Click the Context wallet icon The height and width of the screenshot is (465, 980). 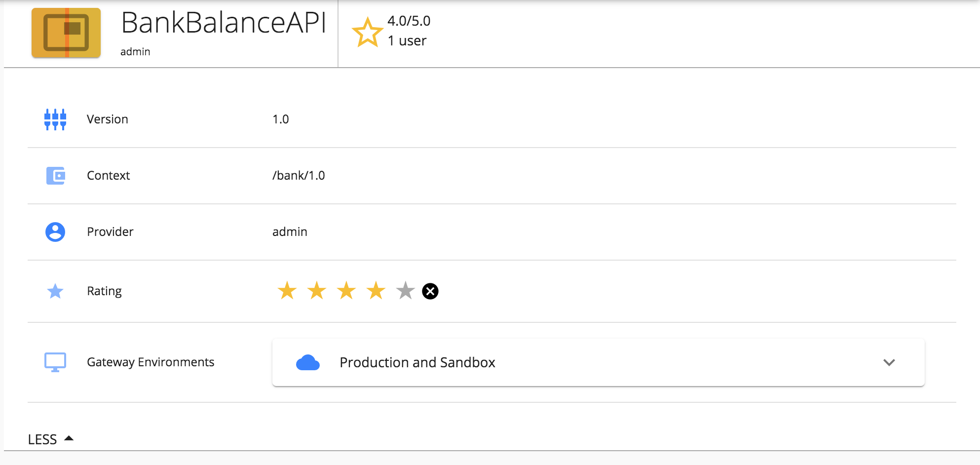pos(56,175)
